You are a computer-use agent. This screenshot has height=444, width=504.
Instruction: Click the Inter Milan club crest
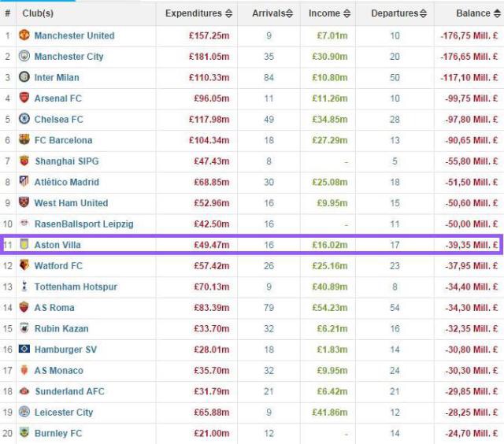[x=24, y=77]
